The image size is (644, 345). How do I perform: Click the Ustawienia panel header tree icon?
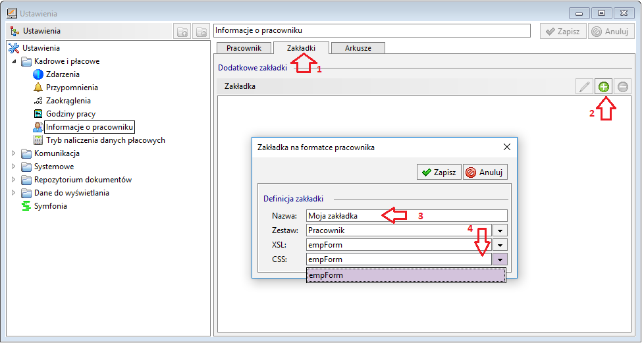(x=14, y=31)
